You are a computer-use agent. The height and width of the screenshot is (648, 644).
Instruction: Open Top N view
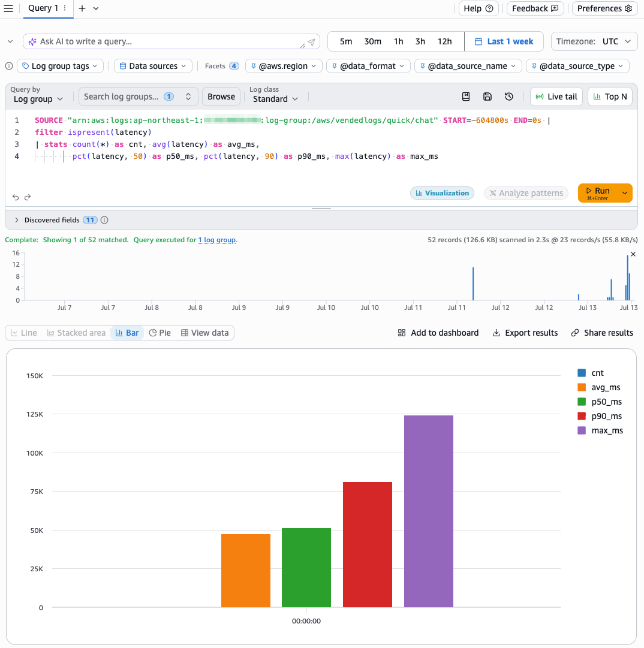(610, 97)
